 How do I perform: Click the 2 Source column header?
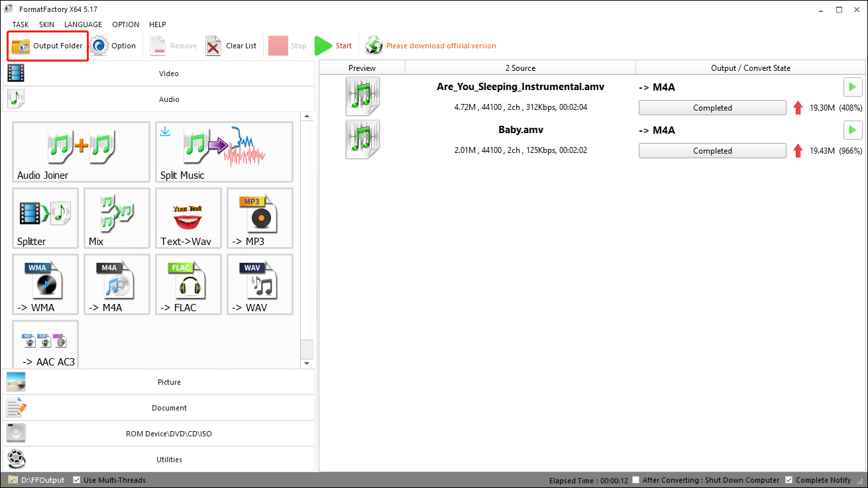coord(520,68)
